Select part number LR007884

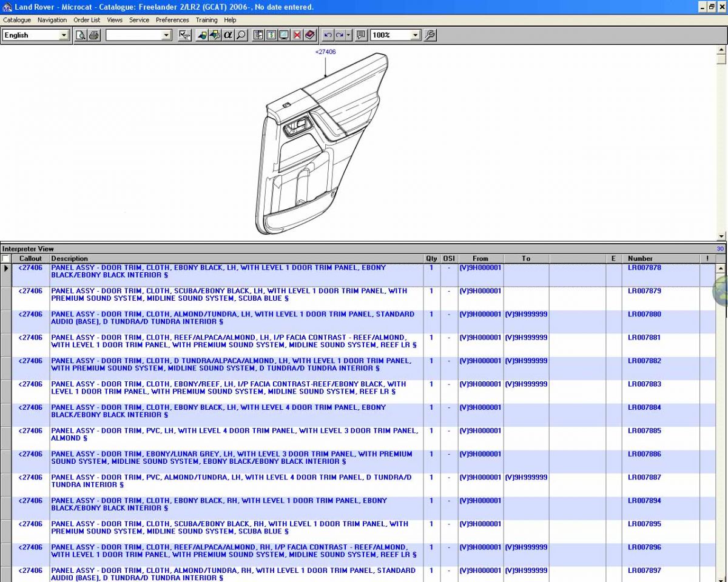click(x=644, y=407)
